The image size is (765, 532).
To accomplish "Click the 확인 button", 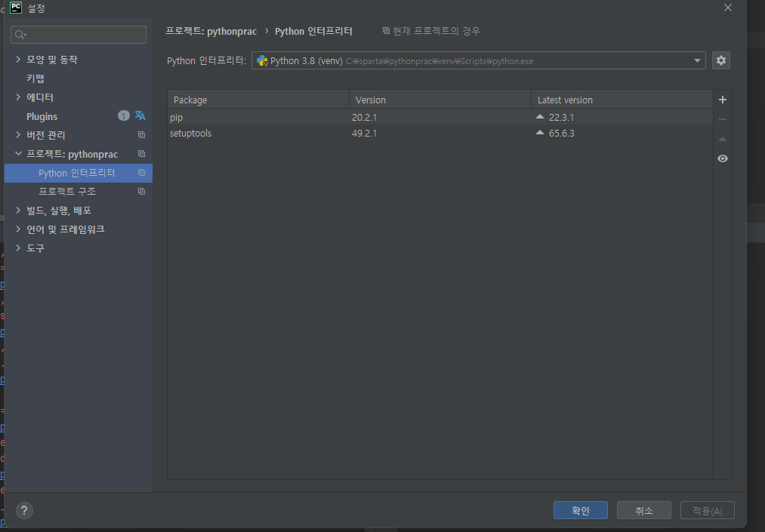I will pos(580,511).
